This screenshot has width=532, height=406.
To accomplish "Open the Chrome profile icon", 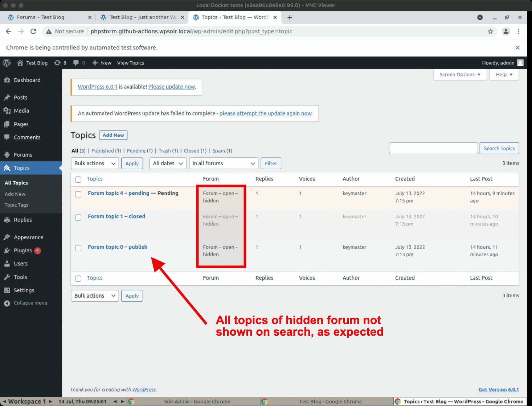I will click(x=506, y=31).
